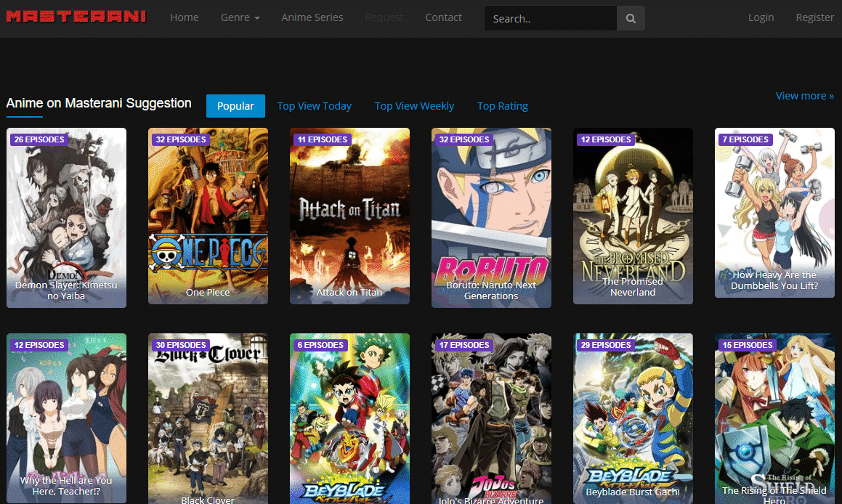
Task: Click the Anime on Masterani Suggestion heading
Action: pyautogui.click(x=99, y=103)
